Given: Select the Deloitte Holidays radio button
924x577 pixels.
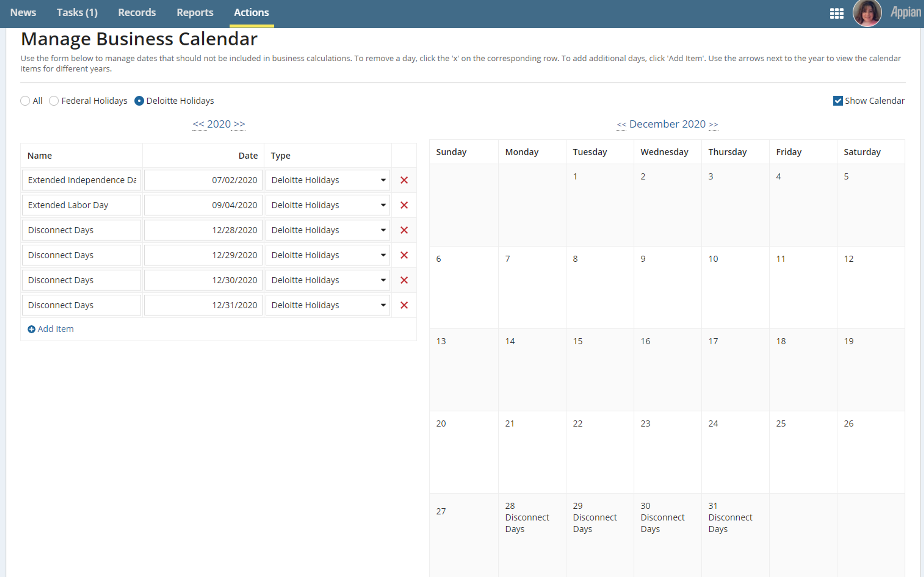Looking at the screenshot, I should click(139, 101).
